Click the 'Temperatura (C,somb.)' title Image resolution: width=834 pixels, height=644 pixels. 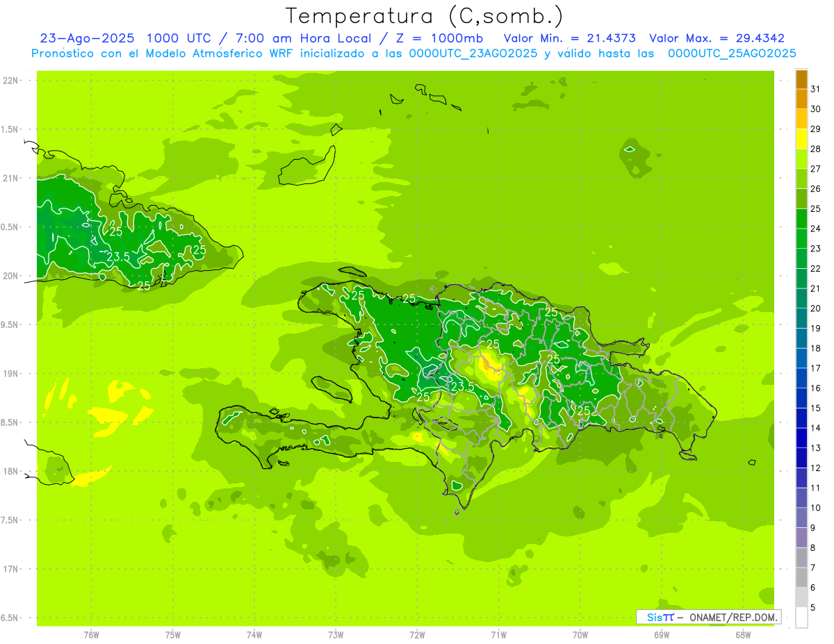[x=424, y=16]
